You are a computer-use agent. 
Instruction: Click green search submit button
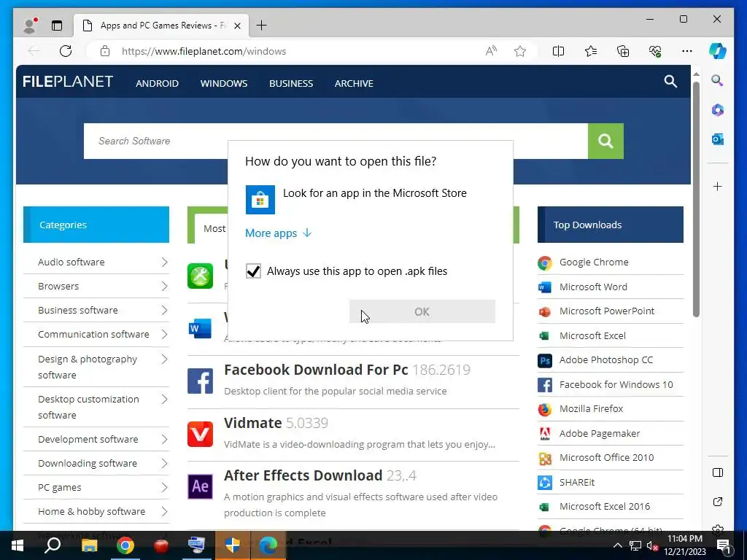605,141
